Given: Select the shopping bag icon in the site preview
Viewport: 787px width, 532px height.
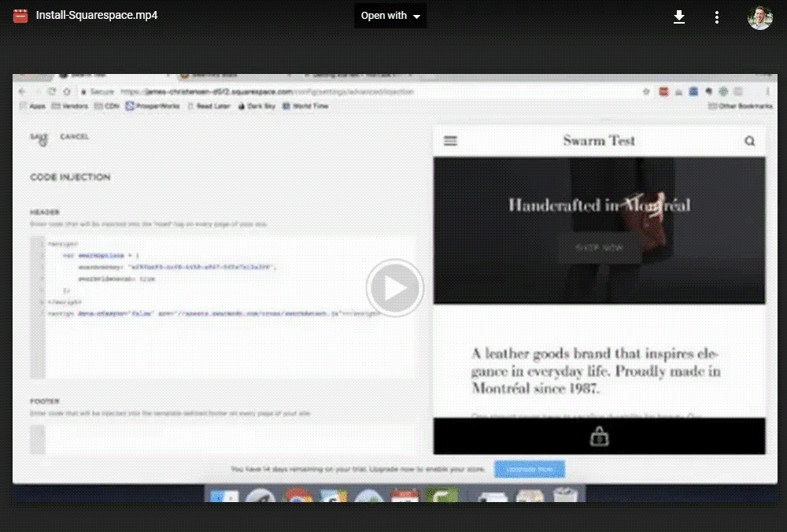Looking at the screenshot, I should point(600,434).
